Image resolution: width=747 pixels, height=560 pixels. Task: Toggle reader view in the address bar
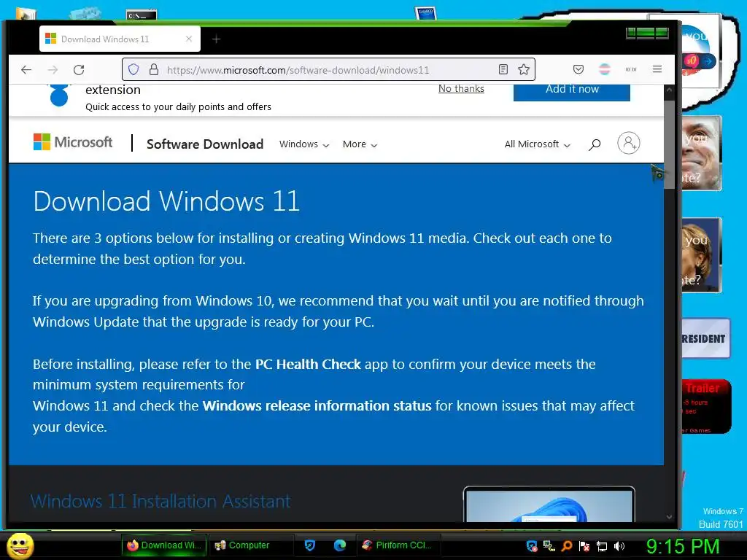click(x=503, y=70)
